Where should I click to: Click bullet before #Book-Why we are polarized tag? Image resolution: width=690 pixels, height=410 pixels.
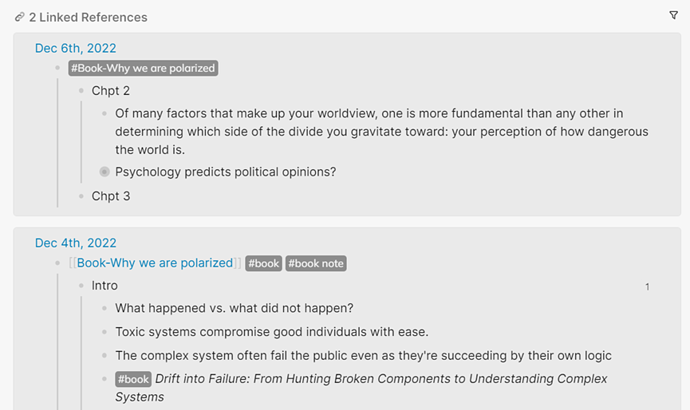pos(58,68)
